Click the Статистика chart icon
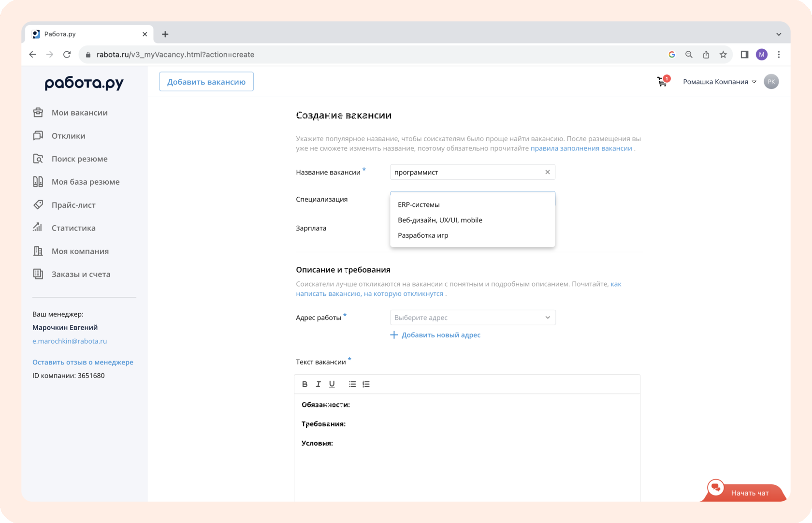This screenshot has width=812, height=523. click(x=38, y=228)
